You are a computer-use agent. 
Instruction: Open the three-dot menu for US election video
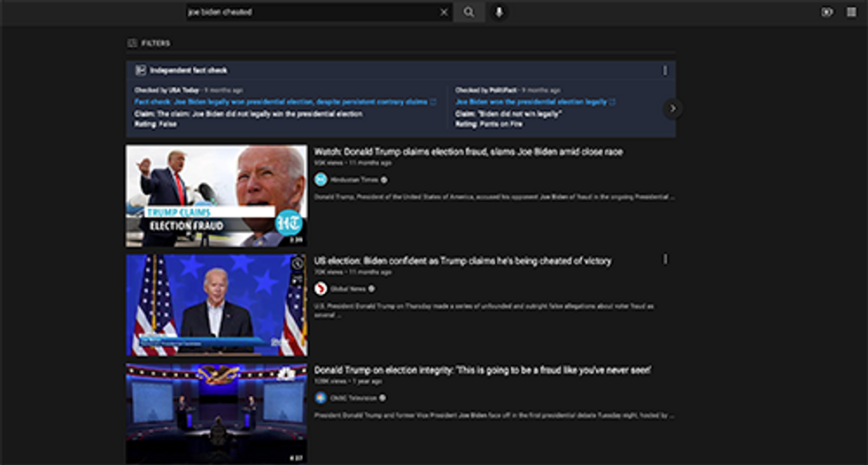click(x=665, y=260)
